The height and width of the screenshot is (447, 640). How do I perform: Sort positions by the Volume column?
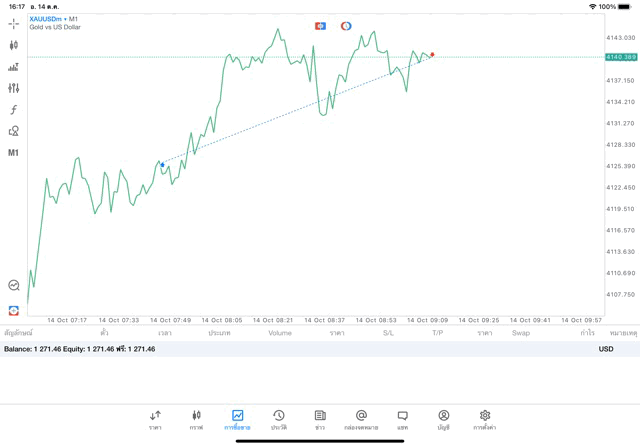tap(280, 333)
